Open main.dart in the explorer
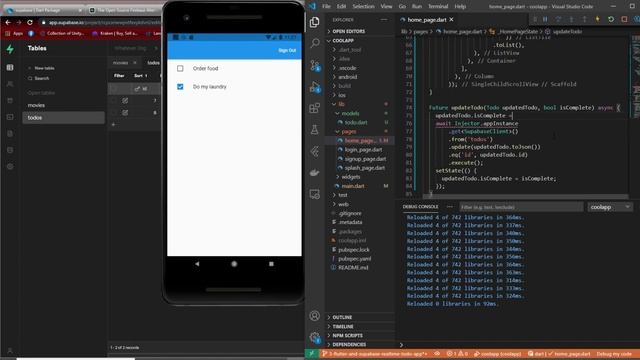640x360 pixels. [x=353, y=186]
